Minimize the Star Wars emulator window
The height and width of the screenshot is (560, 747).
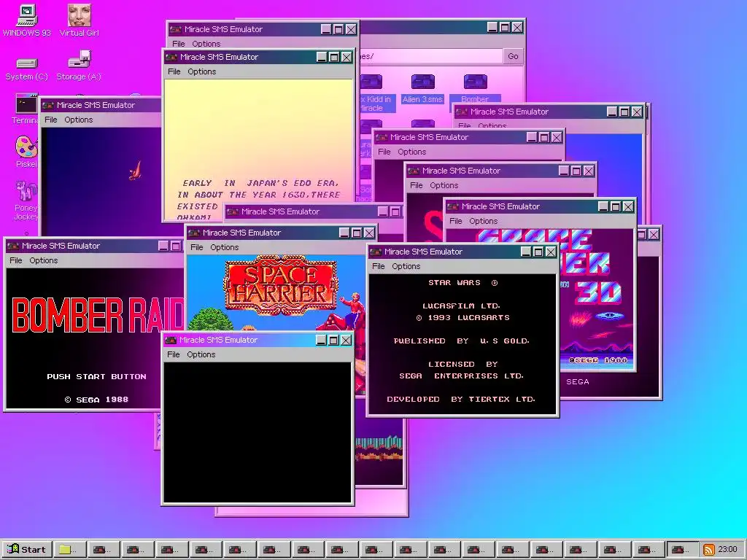point(526,252)
